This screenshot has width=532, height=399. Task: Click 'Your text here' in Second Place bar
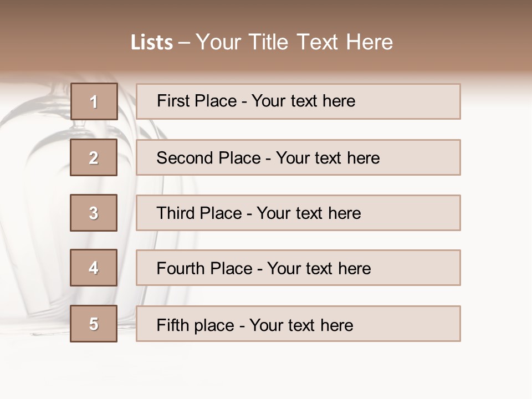(328, 158)
